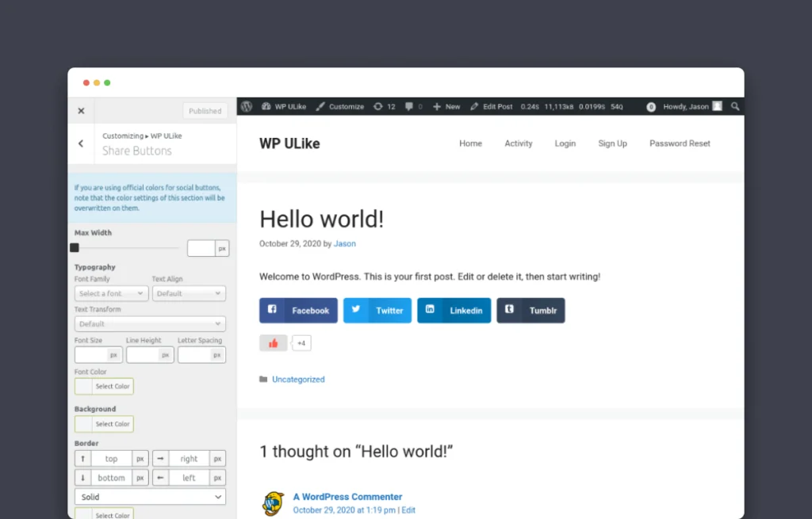Open the Text Transform dropdown
Screen dimensions: 812x519
click(x=150, y=324)
